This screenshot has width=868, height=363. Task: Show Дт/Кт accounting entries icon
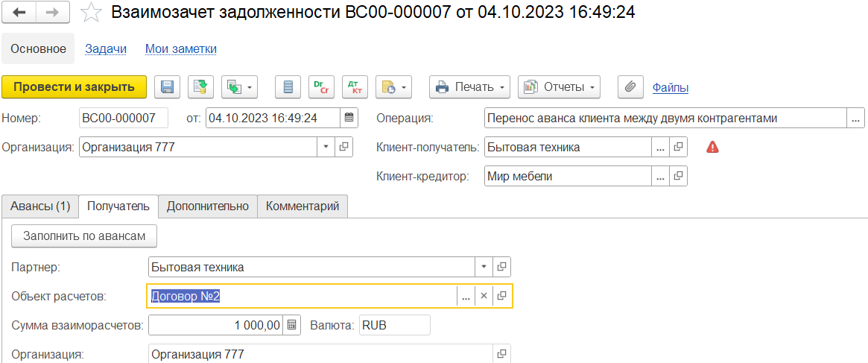(355, 87)
